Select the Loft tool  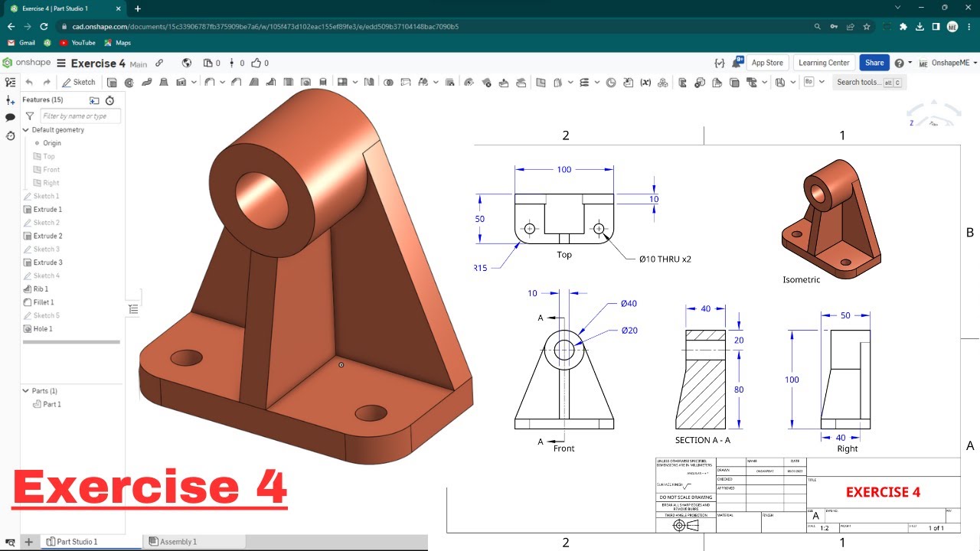coord(164,82)
